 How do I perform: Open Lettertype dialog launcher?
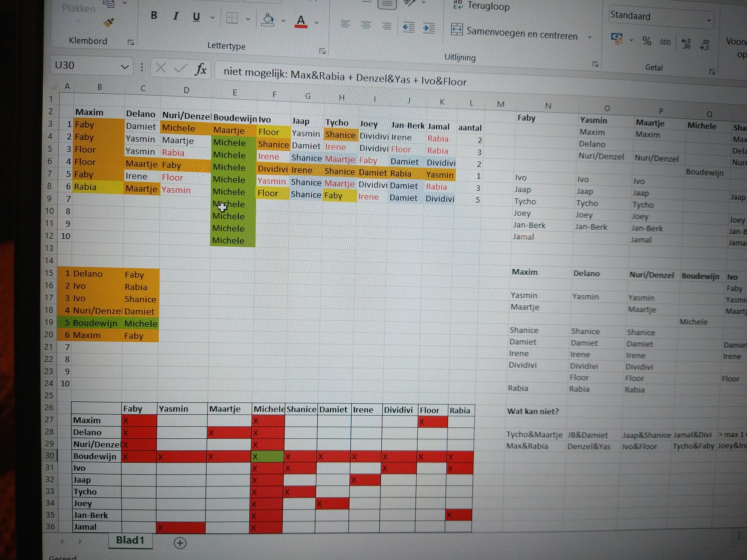(322, 51)
